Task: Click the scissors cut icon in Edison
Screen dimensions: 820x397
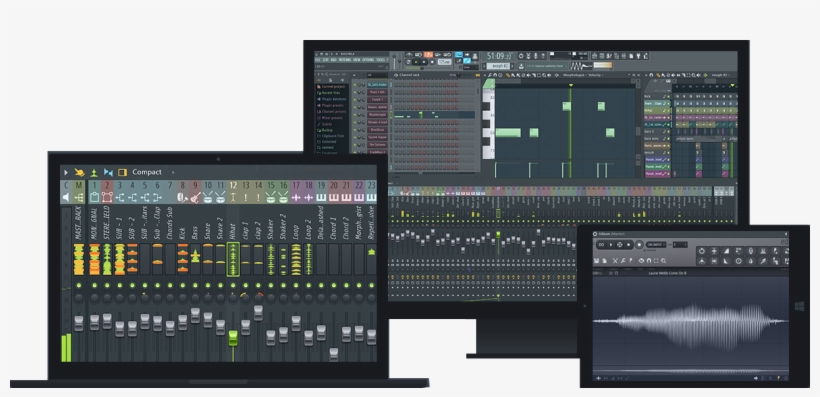Action: tap(616, 260)
